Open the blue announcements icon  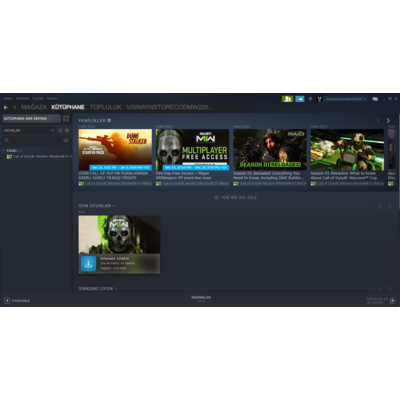click(300, 99)
